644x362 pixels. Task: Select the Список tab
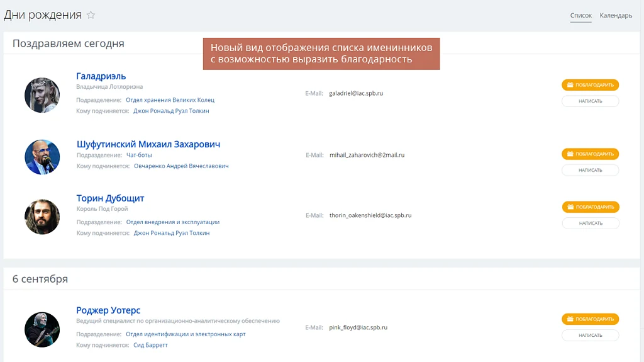point(580,16)
